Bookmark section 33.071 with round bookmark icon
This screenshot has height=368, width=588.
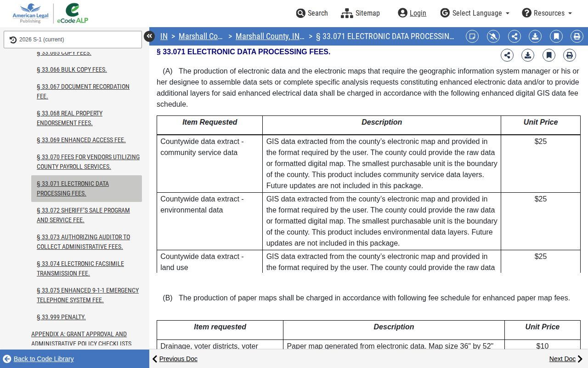549,55
